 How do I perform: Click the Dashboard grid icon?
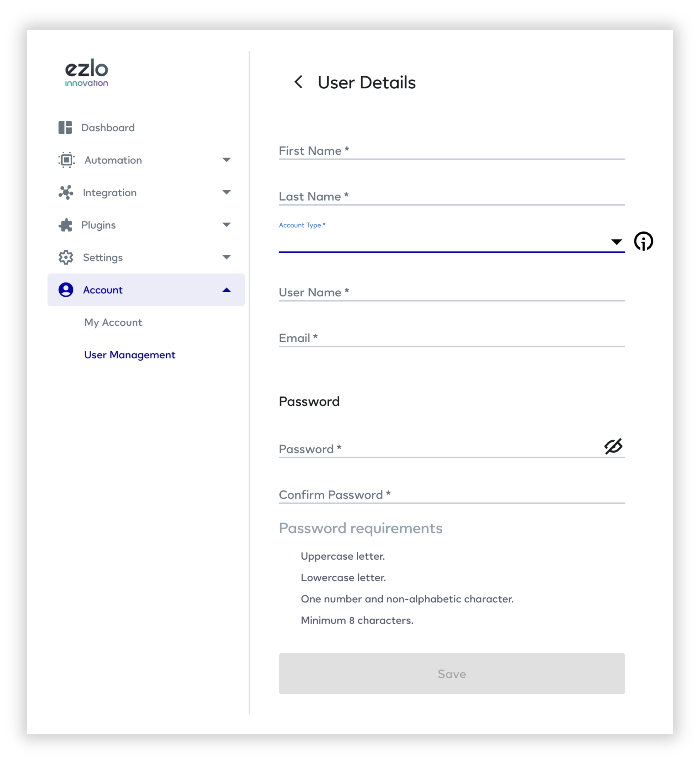pos(65,128)
